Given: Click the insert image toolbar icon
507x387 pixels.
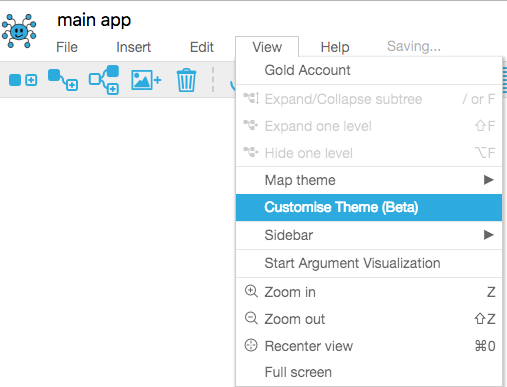Looking at the screenshot, I should (146, 80).
